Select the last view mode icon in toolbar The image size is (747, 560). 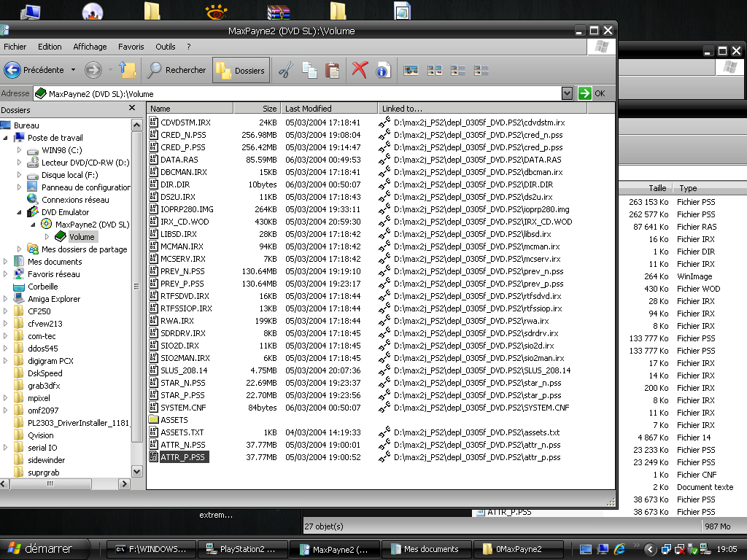(481, 71)
